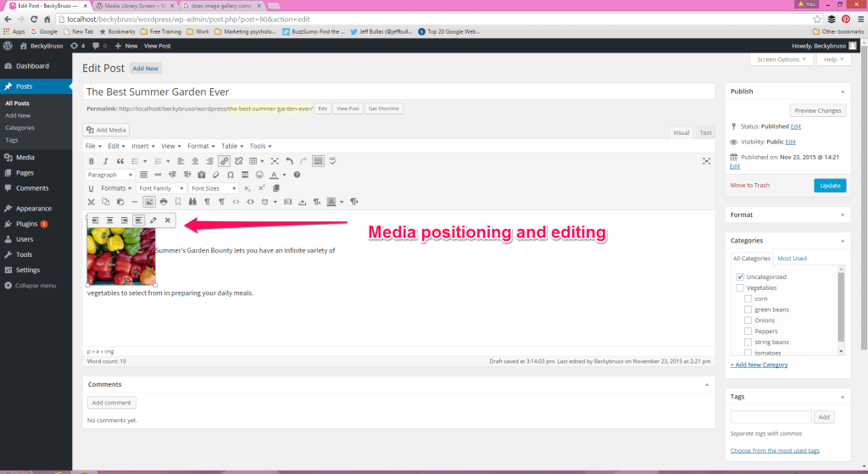Select the vegetables image in editor
868x474 pixels.
[x=121, y=256]
